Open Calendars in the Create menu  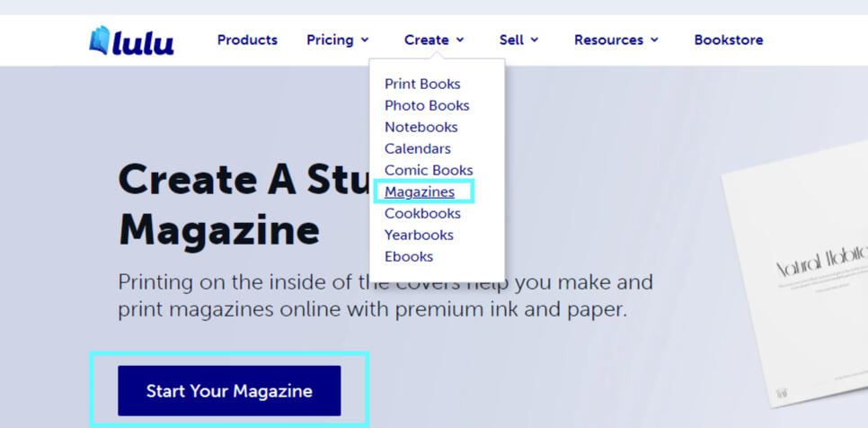pos(418,149)
